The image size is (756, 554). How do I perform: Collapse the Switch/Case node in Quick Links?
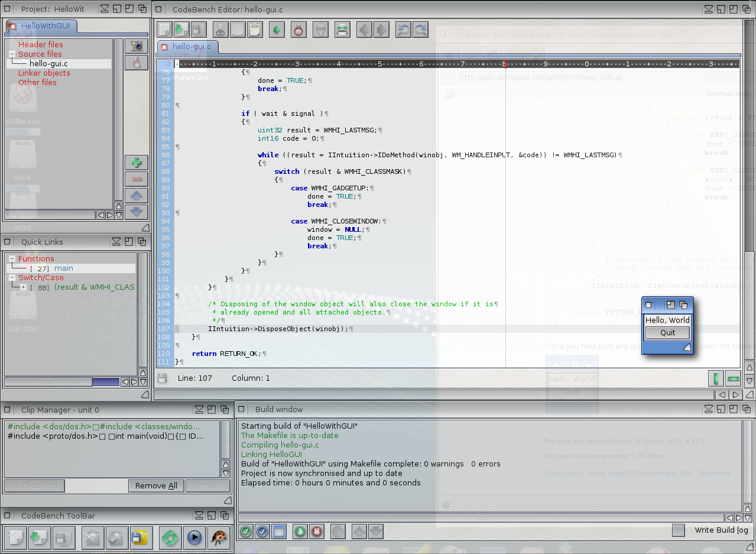[12, 277]
